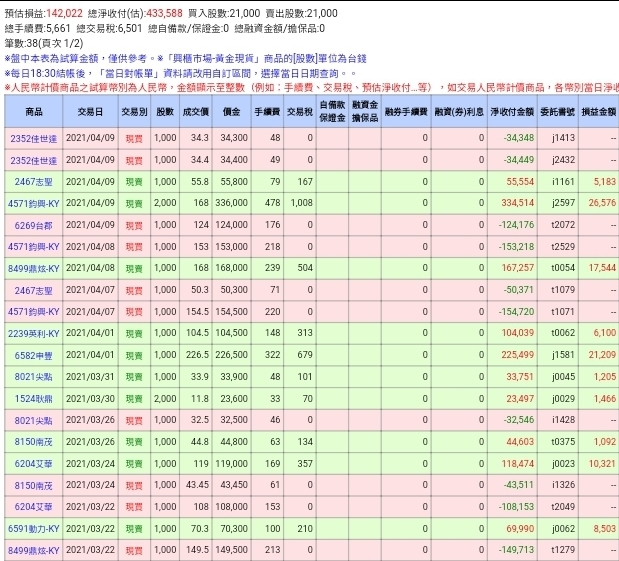Open stock link 8021尖點 dated 2021/03/26

point(34,420)
